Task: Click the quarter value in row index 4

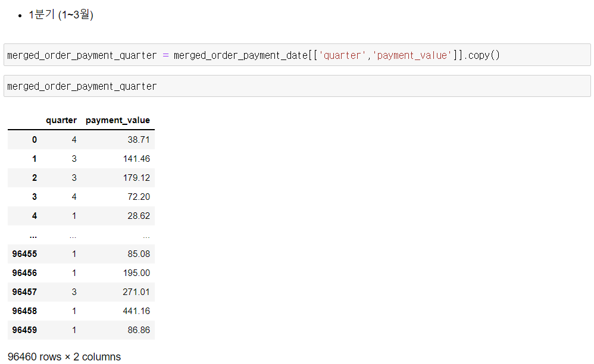Action: (x=74, y=216)
